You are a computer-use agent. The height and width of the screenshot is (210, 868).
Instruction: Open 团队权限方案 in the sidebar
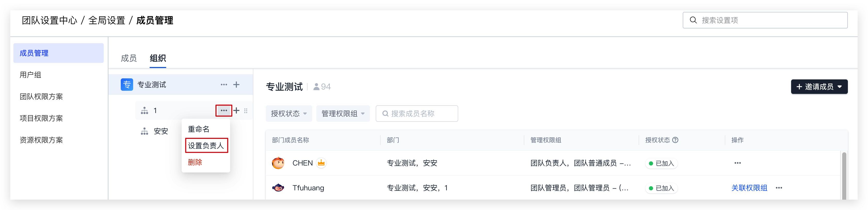click(x=59, y=96)
